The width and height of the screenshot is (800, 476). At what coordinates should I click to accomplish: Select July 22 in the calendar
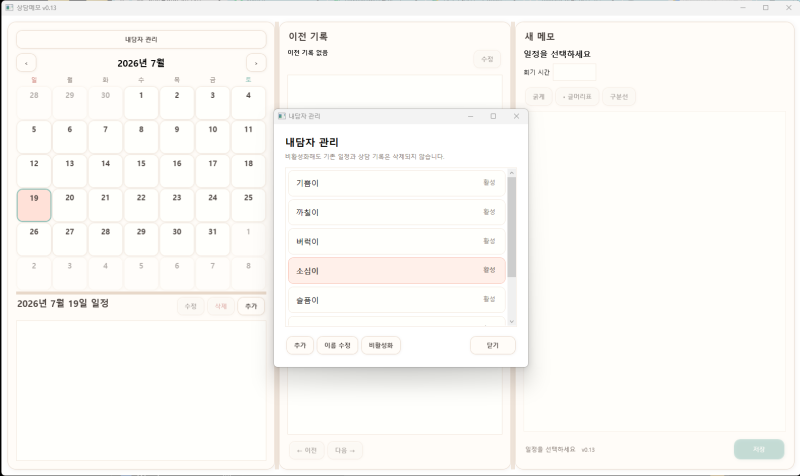coord(141,205)
